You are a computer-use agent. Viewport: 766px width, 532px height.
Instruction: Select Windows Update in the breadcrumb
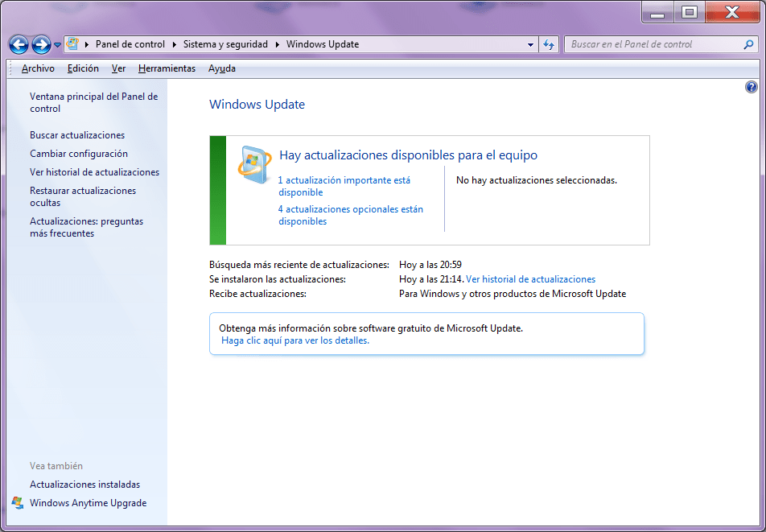coord(323,44)
